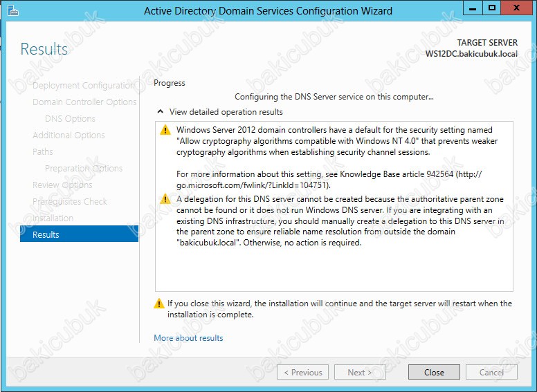Select the Prerequisites Check step
The height and width of the screenshot is (392, 537).
[70, 201]
